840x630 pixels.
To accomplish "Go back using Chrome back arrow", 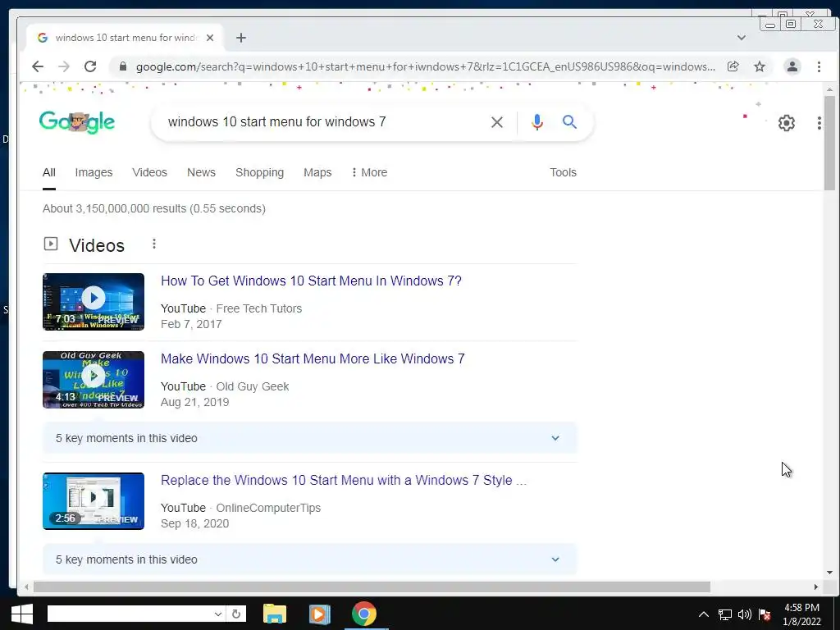I will (38, 66).
